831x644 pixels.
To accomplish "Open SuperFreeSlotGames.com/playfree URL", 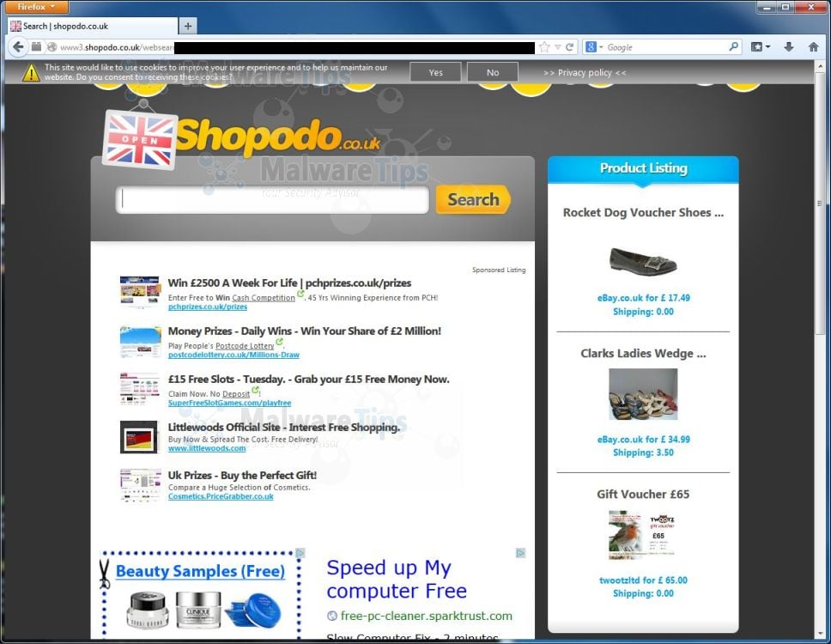I will coord(229,403).
